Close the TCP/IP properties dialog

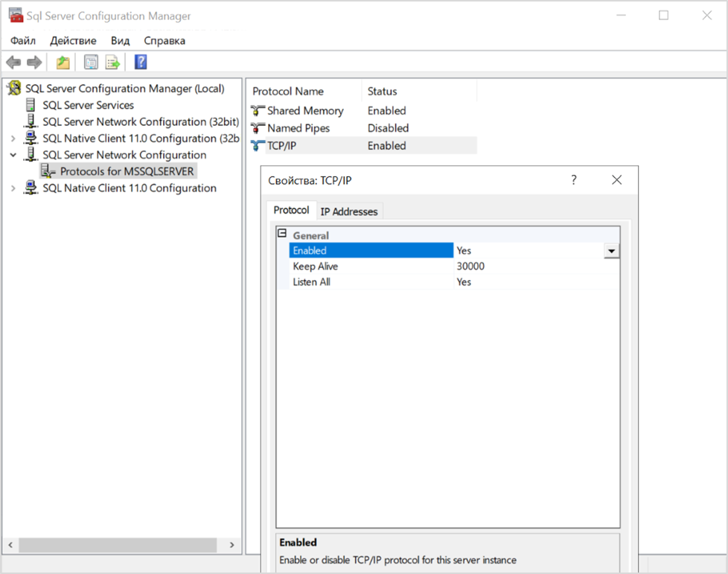616,179
